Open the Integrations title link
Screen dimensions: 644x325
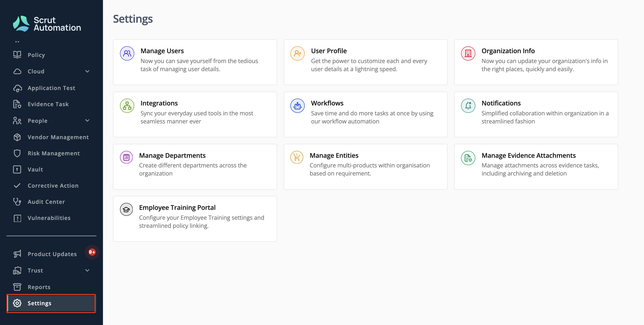pyautogui.click(x=159, y=103)
